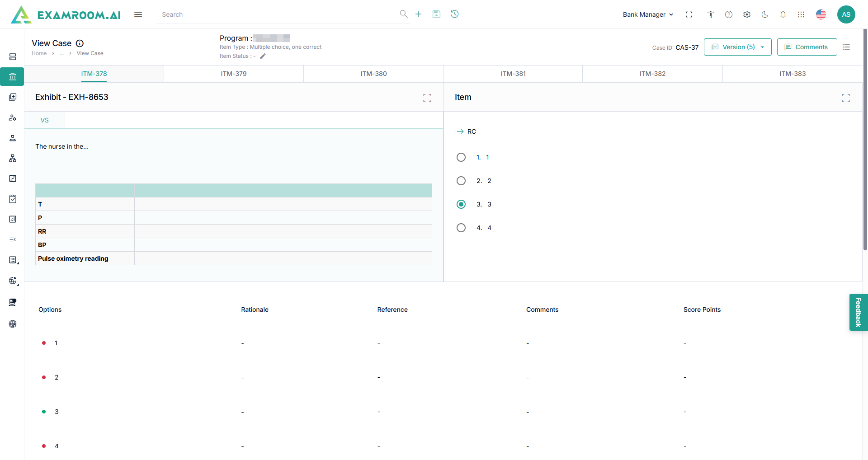
Task: Toggle dark mode moon icon
Action: (765, 14)
